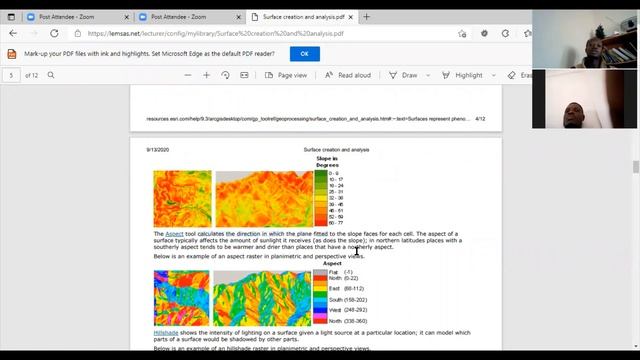Expand the Highlight color options arrow

pyautogui.click(x=493, y=75)
